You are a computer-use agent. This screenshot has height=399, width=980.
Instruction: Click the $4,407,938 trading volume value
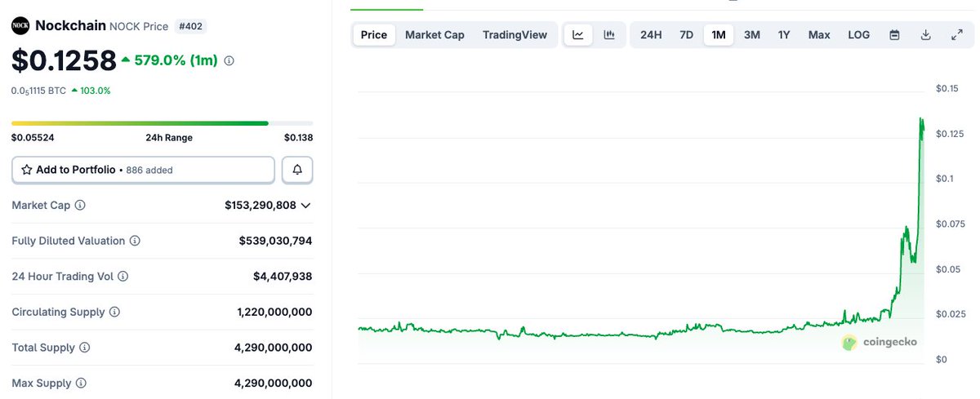click(283, 277)
